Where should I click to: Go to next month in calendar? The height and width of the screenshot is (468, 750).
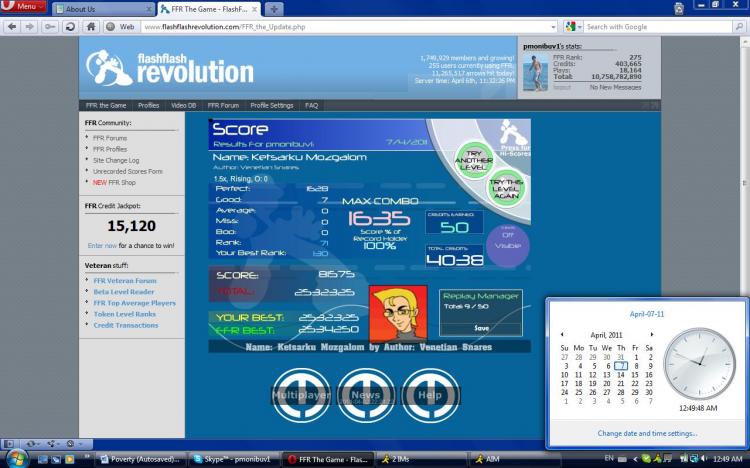point(651,334)
